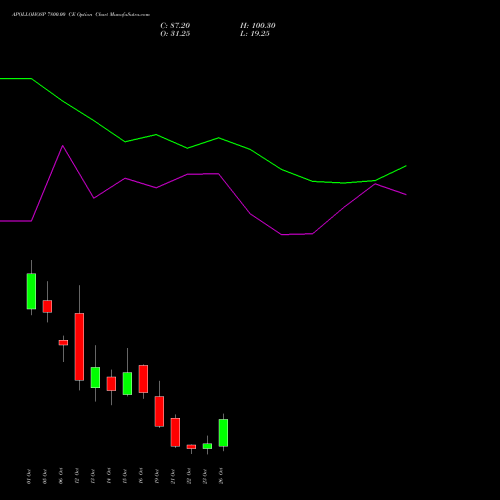500x500 pixels.
Task: Click the 01 Oct date label
Action: pos(29,477)
